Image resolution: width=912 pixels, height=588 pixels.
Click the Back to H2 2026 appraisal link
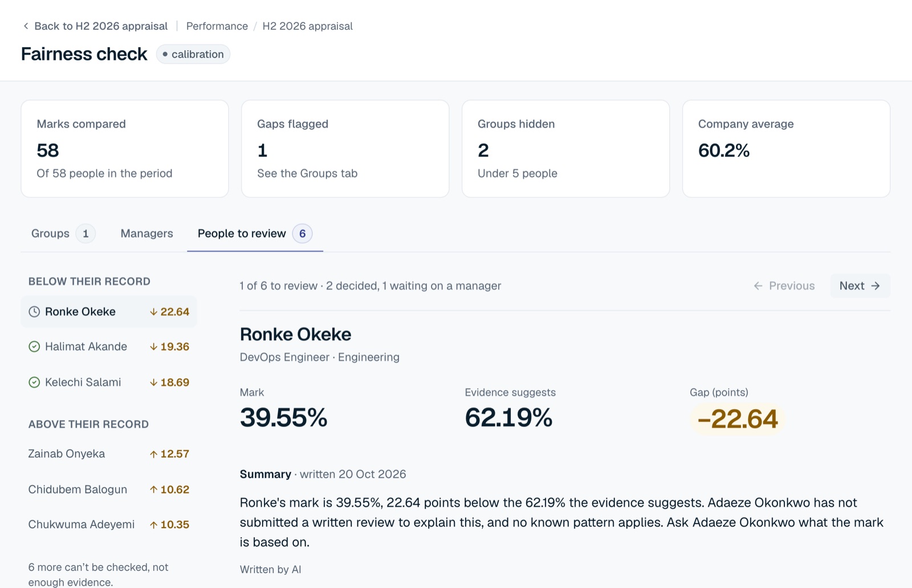[95, 26]
